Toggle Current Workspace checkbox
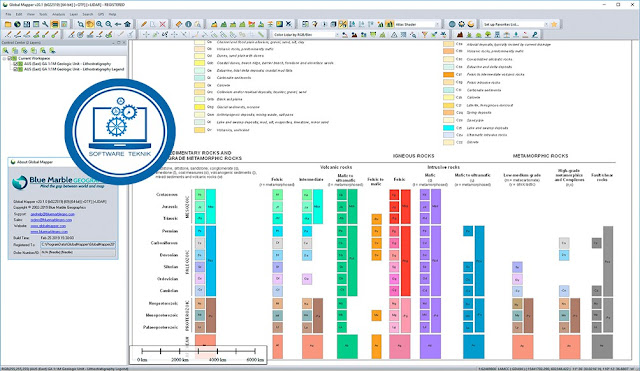The height and width of the screenshot is (371, 640). (10, 58)
